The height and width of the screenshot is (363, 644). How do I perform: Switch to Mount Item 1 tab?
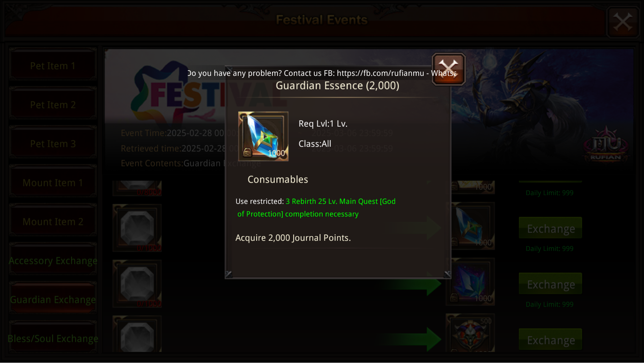point(53,183)
